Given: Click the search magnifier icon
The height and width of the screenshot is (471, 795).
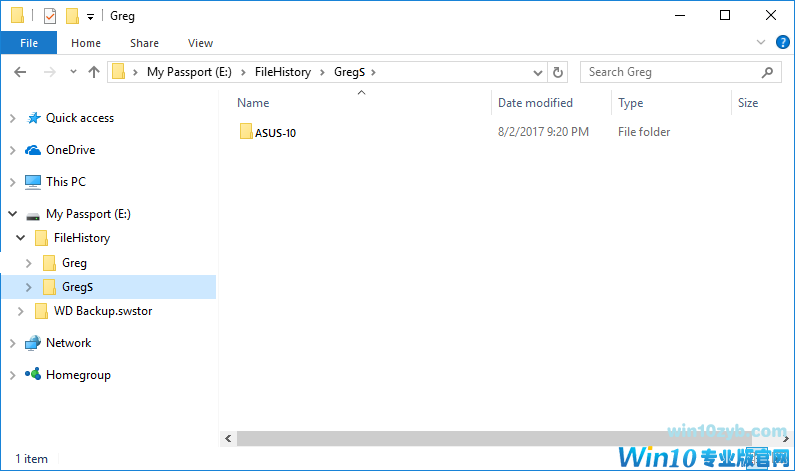Looking at the screenshot, I should click(768, 72).
